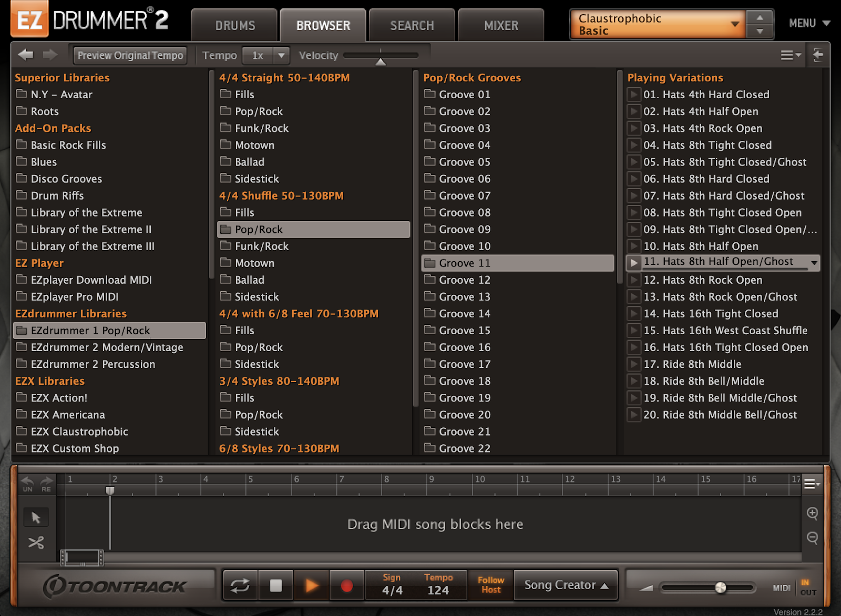Start playback with the orange play button
The height and width of the screenshot is (616, 841).
[312, 586]
